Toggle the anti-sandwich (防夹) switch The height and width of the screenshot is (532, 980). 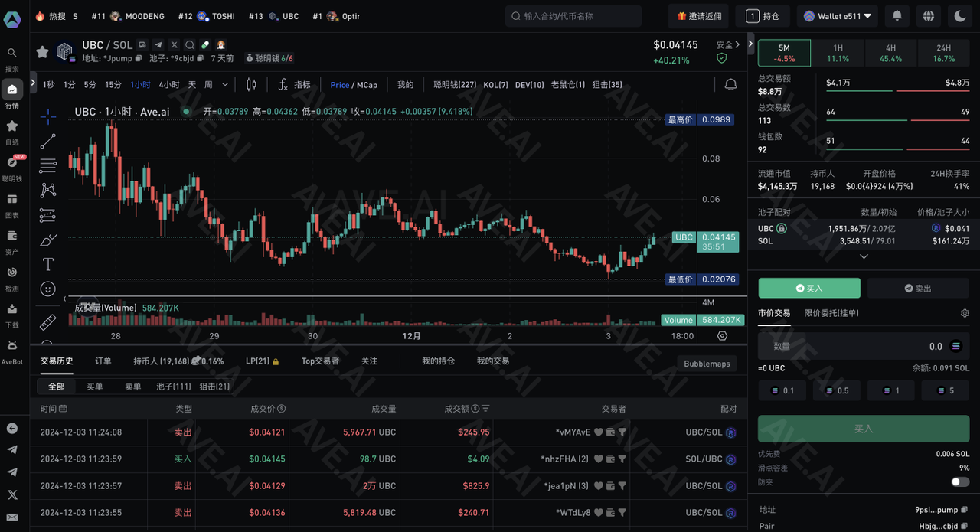tap(960, 482)
